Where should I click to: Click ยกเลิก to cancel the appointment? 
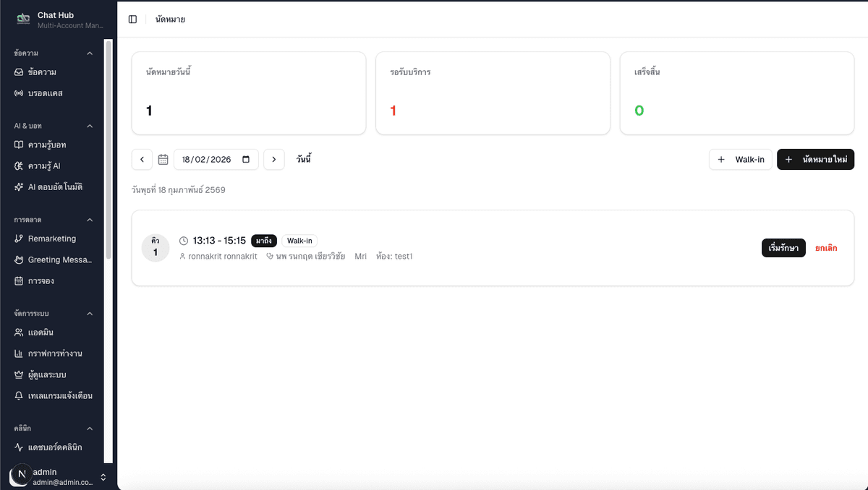pos(826,248)
